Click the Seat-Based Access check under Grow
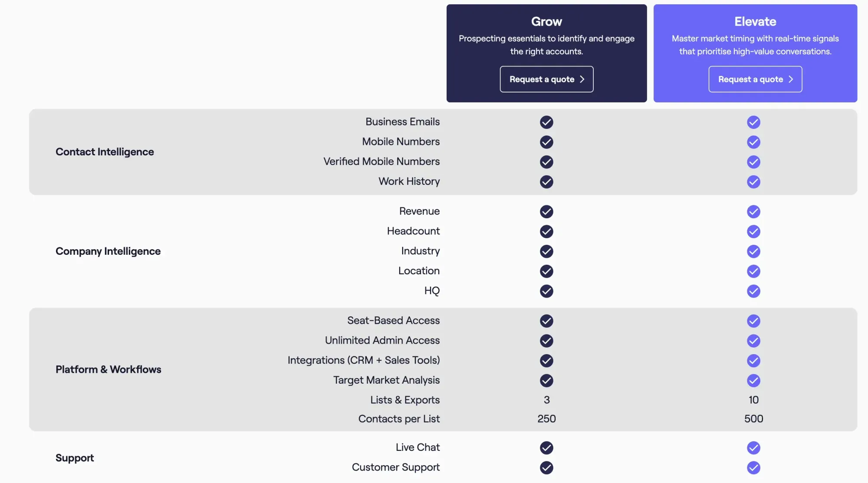This screenshot has width=868, height=483. point(546,321)
